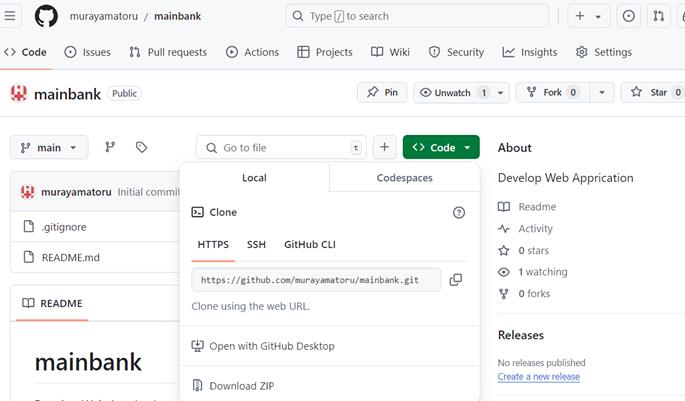Open the create new plus menu
The height and width of the screenshot is (401, 685).
point(588,16)
